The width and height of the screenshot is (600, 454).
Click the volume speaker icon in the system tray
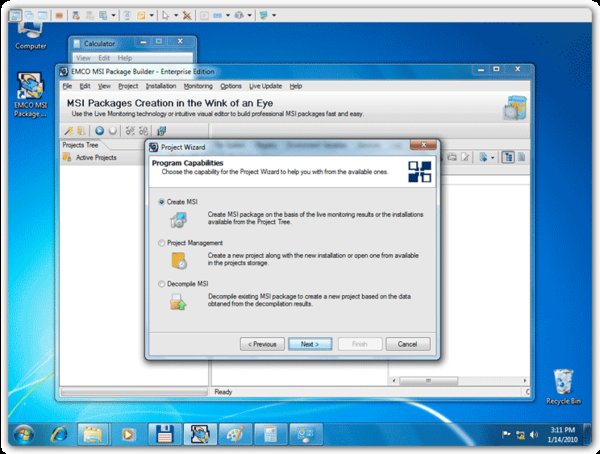point(534,434)
